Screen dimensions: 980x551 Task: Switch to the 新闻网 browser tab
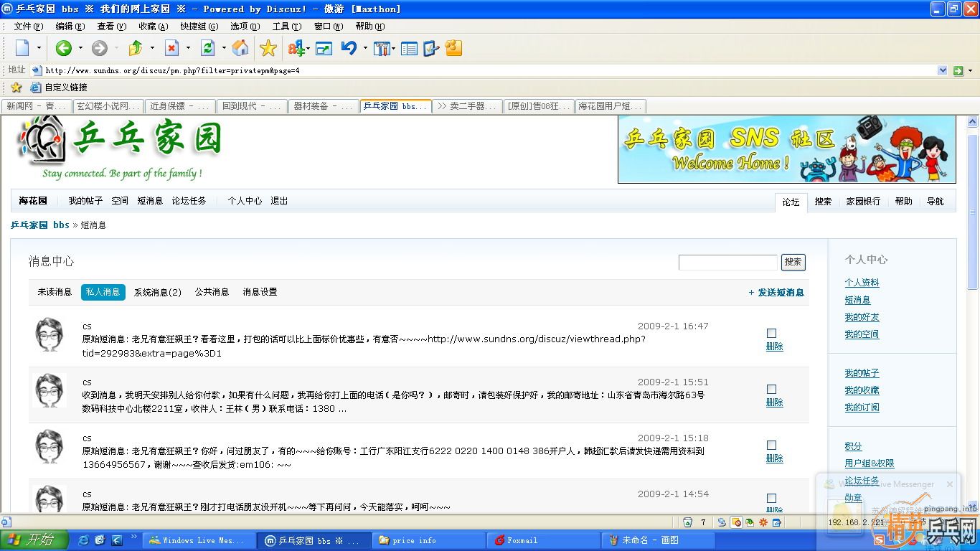pos(36,106)
